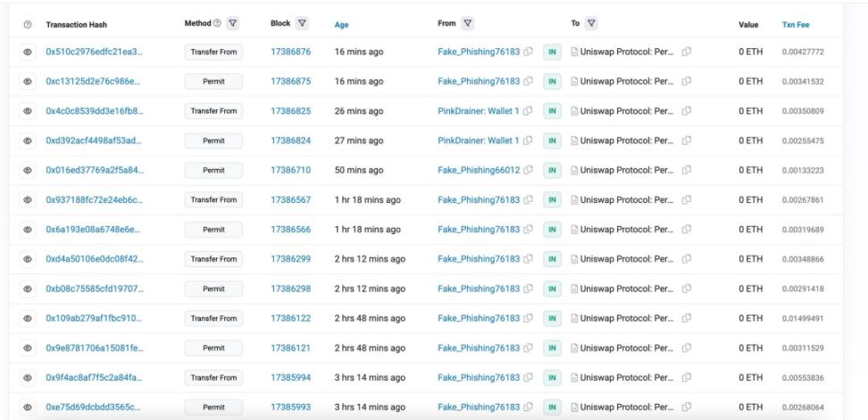Open the Block column filter dropdown
Viewport: 868px width, 420px height.
302,24
